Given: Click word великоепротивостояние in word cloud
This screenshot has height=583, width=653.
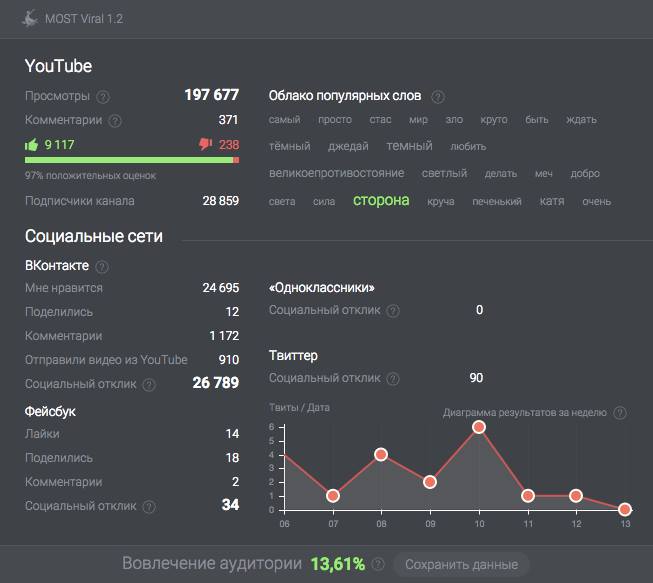Looking at the screenshot, I should click(336, 173).
